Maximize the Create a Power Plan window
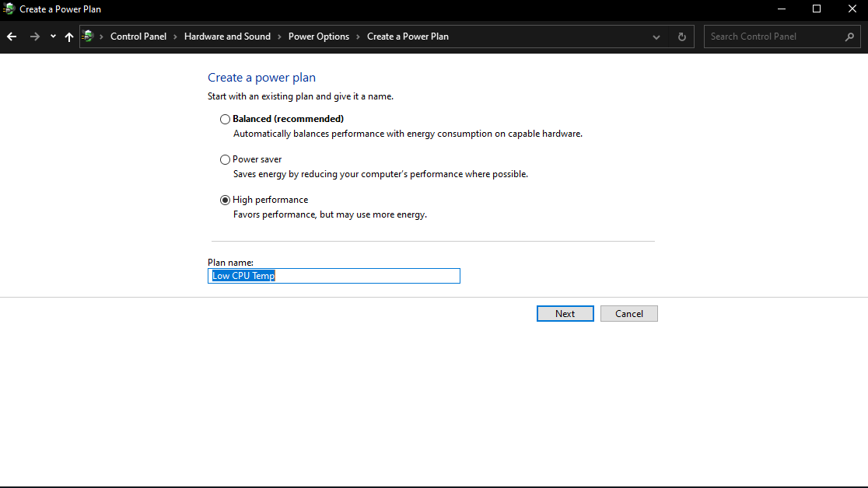The width and height of the screenshot is (868, 488). (x=817, y=9)
